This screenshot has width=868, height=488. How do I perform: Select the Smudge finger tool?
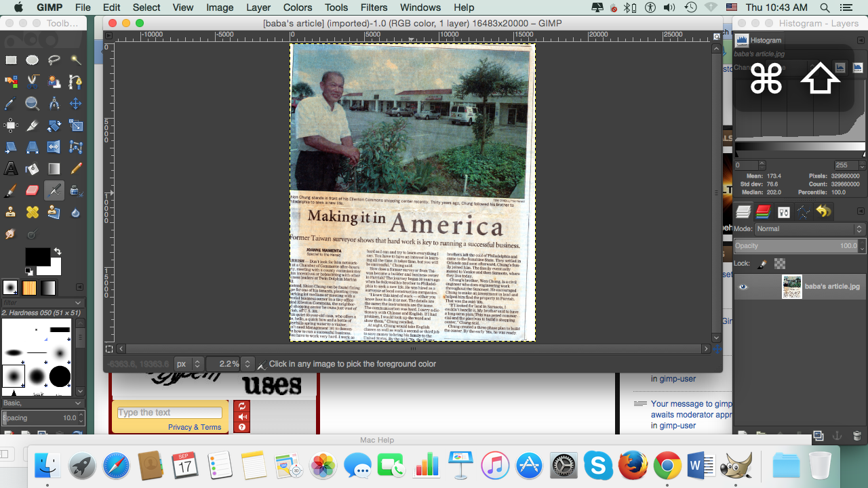coord(11,234)
